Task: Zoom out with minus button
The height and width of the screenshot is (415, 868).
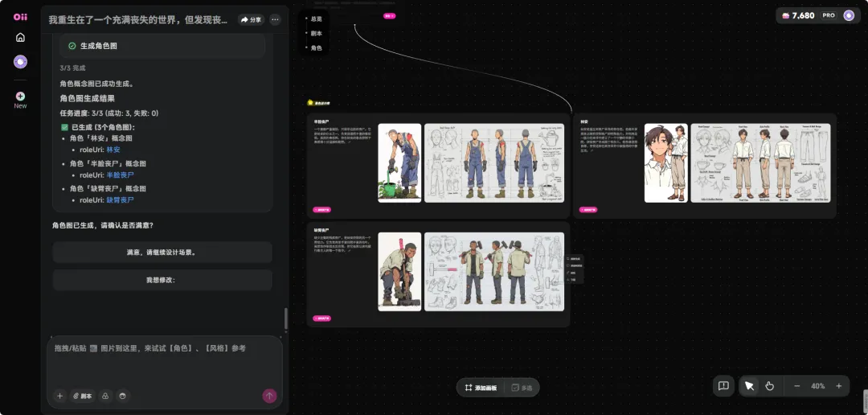Action: click(x=797, y=386)
